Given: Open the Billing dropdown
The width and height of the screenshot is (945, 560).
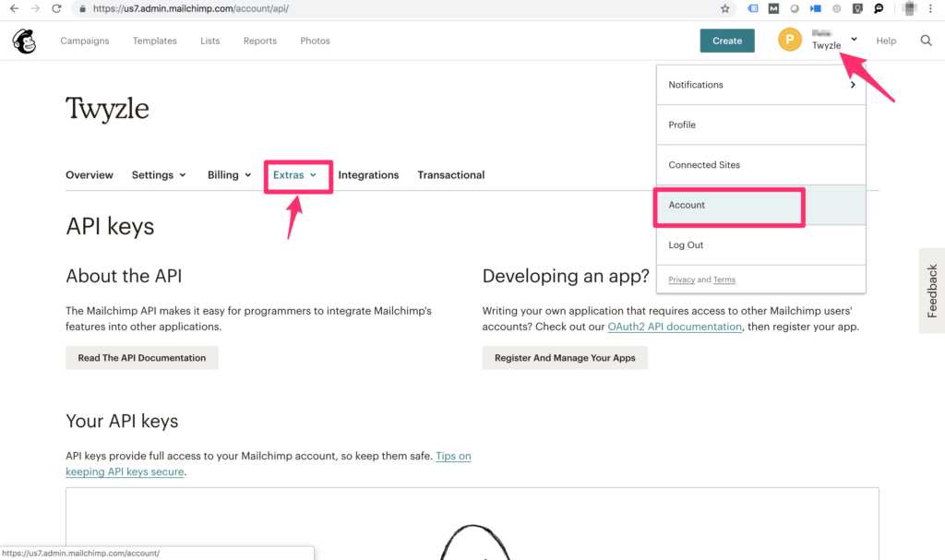Looking at the screenshot, I should (x=230, y=175).
